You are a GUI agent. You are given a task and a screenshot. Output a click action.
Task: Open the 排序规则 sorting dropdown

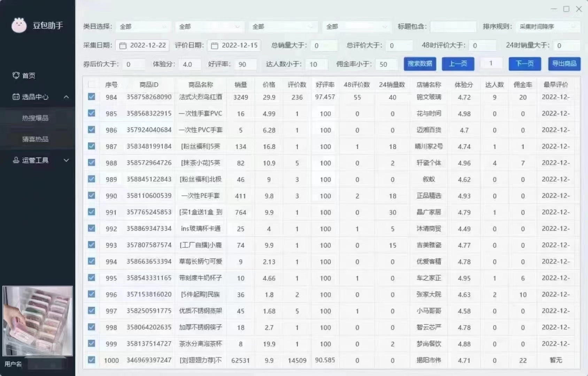(547, 27)
